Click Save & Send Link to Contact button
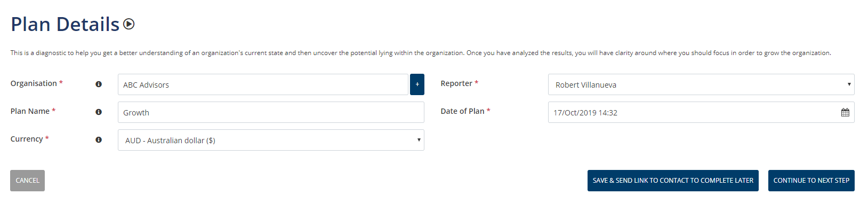 point(673,181)
